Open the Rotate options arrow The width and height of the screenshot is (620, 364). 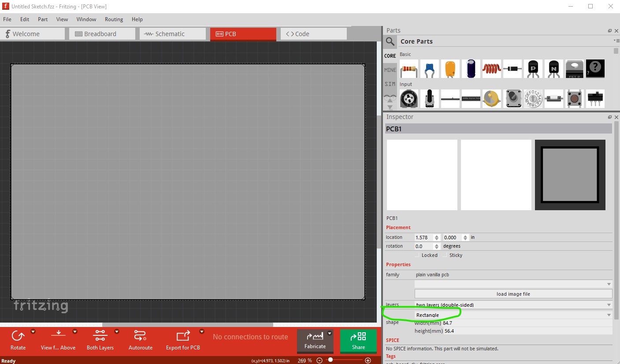pos(33,331)
